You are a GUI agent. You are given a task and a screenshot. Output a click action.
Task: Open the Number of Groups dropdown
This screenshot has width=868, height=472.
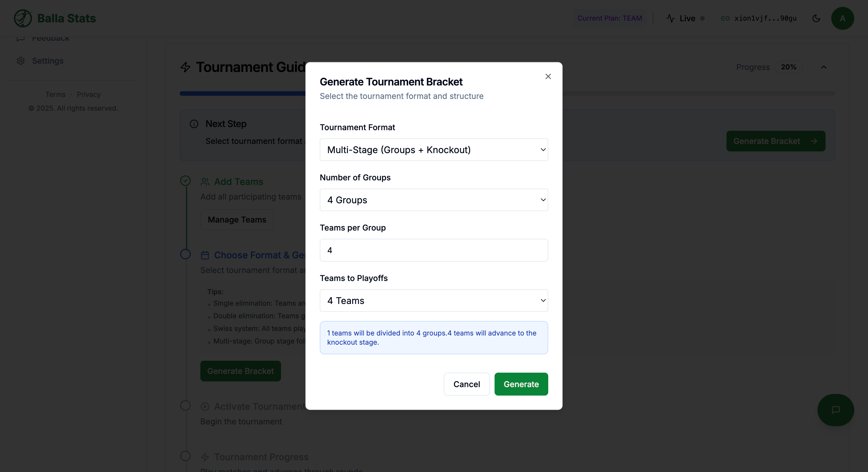(434, 200)
